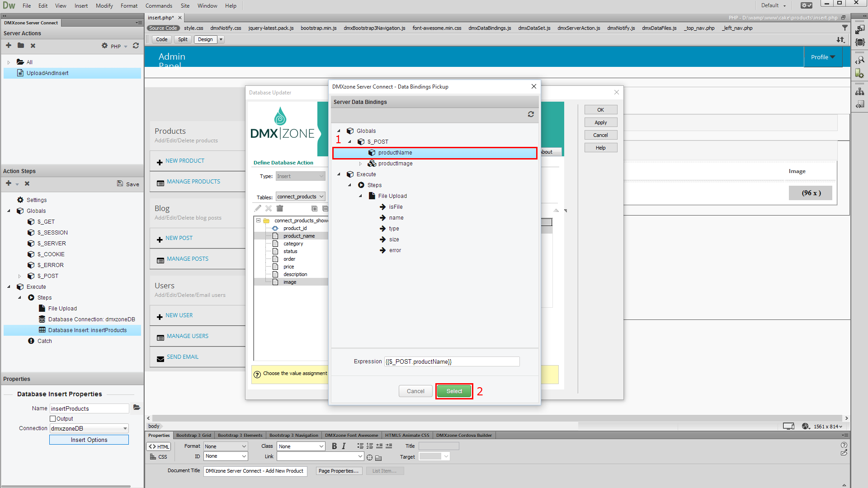Open HTML properties mode

[159, 446]
